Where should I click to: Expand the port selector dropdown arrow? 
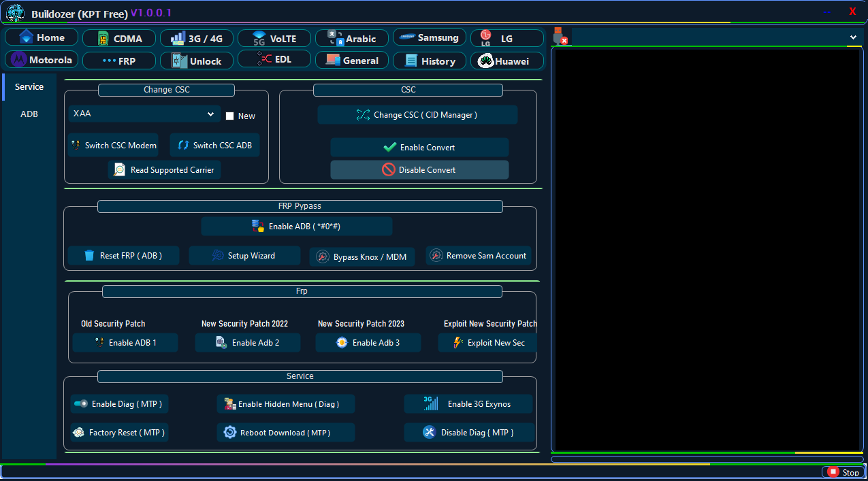coord(853,37)
